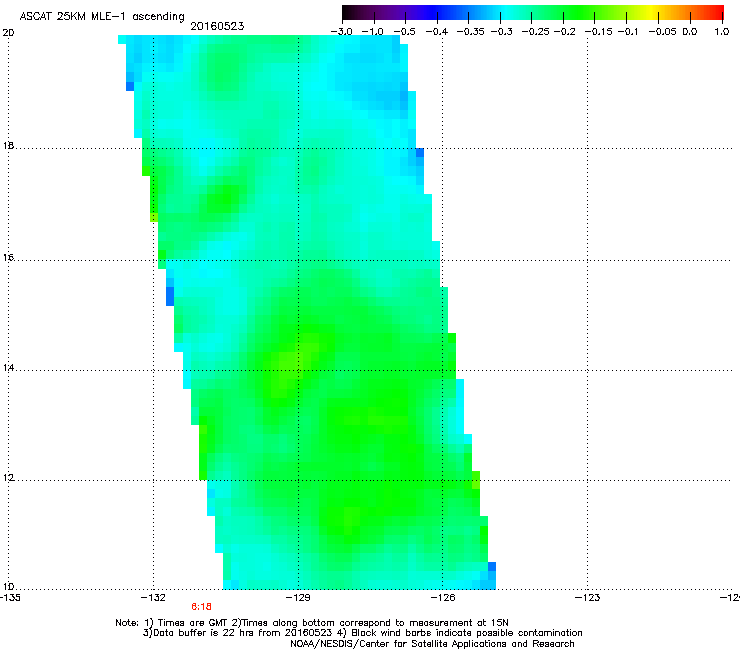740x650 pixels.
Task: Click the latitude label 10
Action: tap(8, 587)
